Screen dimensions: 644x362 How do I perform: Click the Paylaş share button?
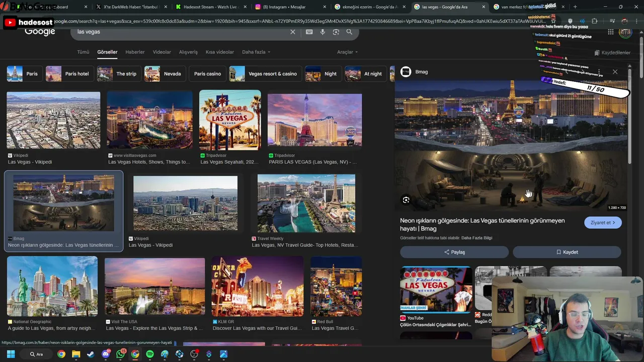click(454, 252)
